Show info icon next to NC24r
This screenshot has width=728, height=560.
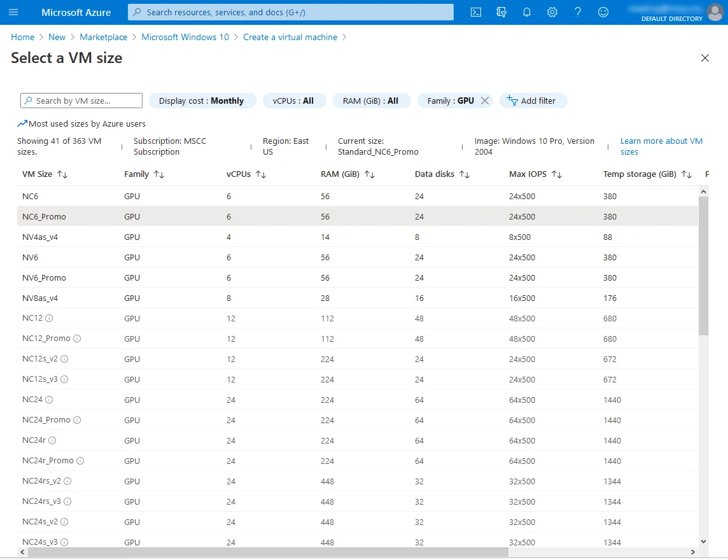coord(52,440)
